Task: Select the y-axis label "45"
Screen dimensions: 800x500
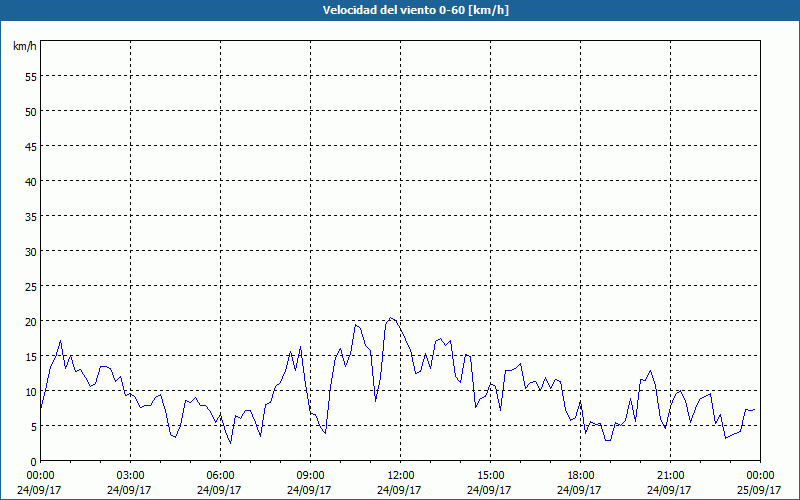Action: coord(31,146)
